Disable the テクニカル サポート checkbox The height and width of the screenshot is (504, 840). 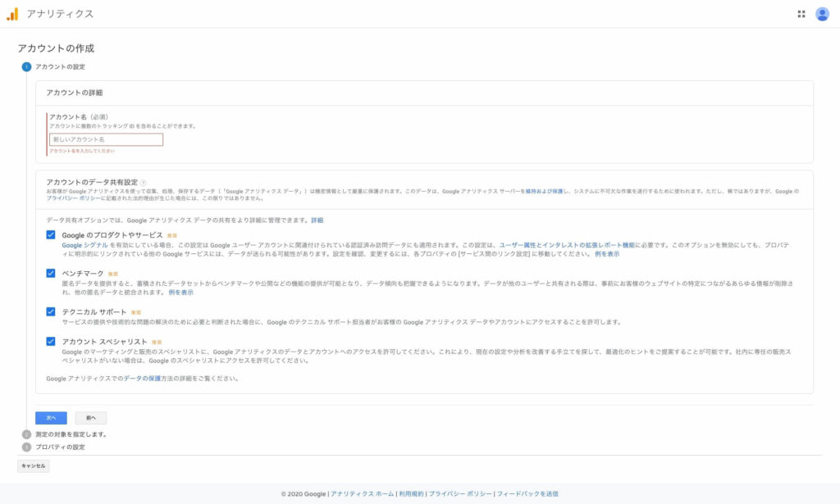tap(51, 312)
